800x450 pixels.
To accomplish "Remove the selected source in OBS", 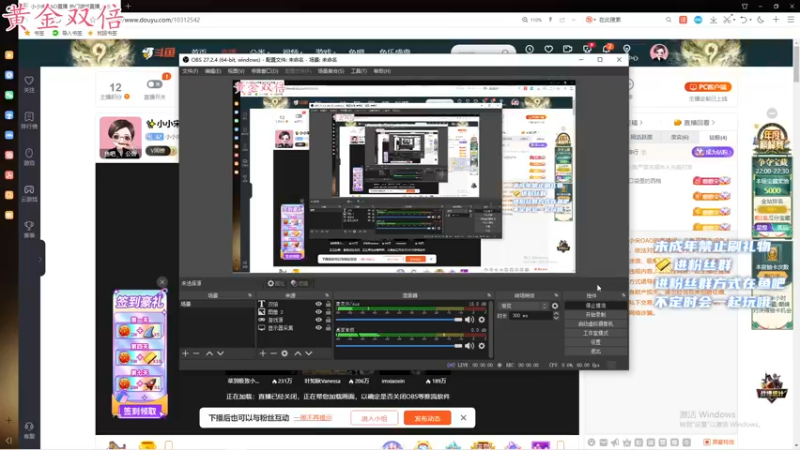I will click(273, 353).
